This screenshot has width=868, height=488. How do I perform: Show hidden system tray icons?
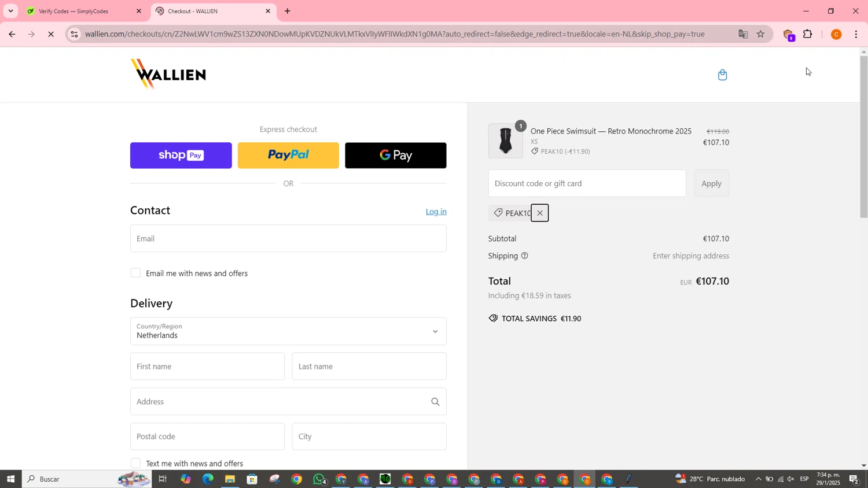(758, 479)
